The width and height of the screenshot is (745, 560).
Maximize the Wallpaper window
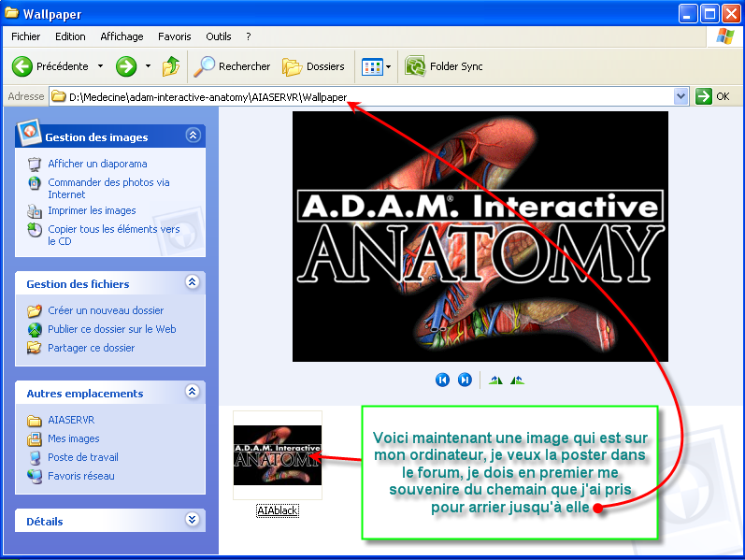point(709,14)
